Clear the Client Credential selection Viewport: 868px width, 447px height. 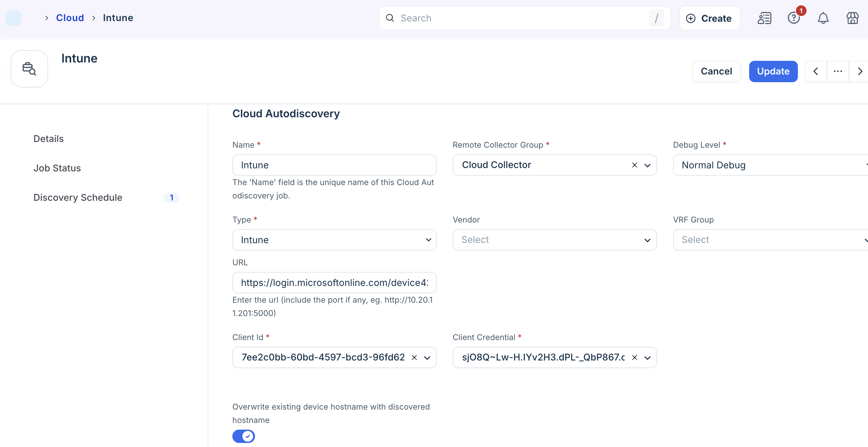tap(634, 358)
